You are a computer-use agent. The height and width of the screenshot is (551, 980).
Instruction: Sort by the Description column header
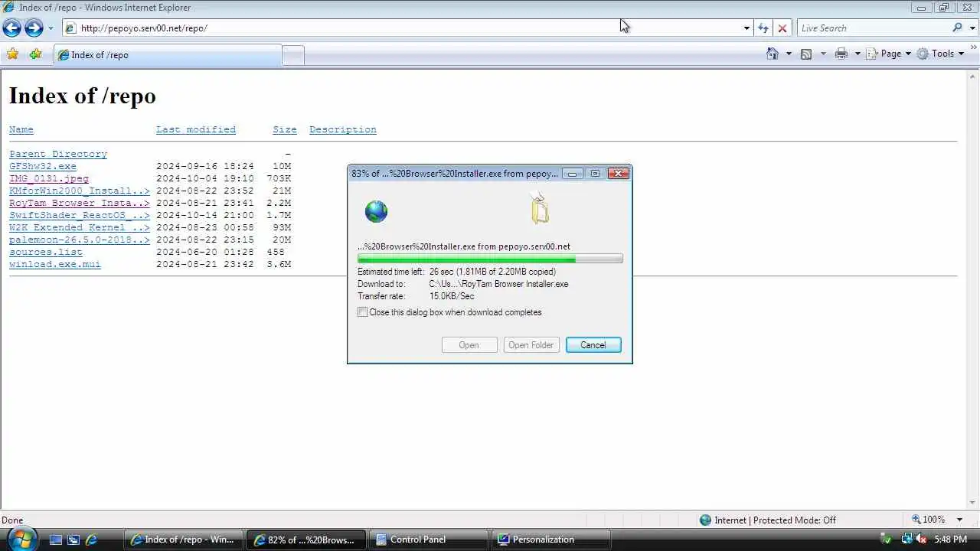click(x=343, y=129)
